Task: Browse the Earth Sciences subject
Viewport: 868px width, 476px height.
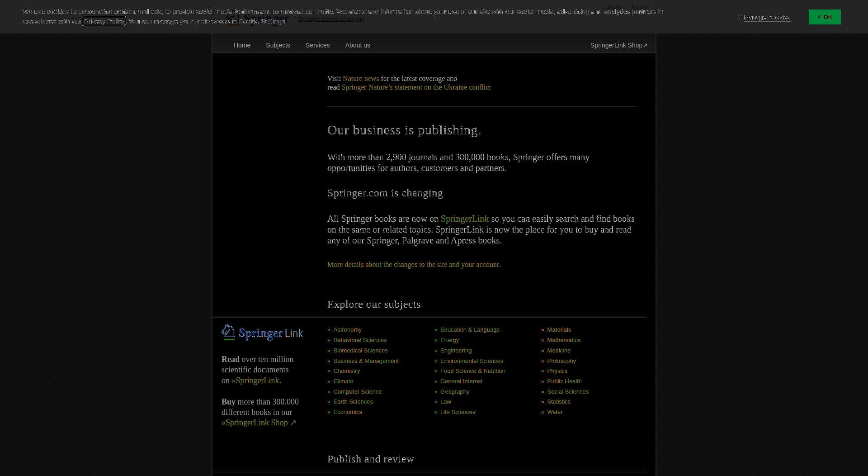Action: (x=353, y=402)
